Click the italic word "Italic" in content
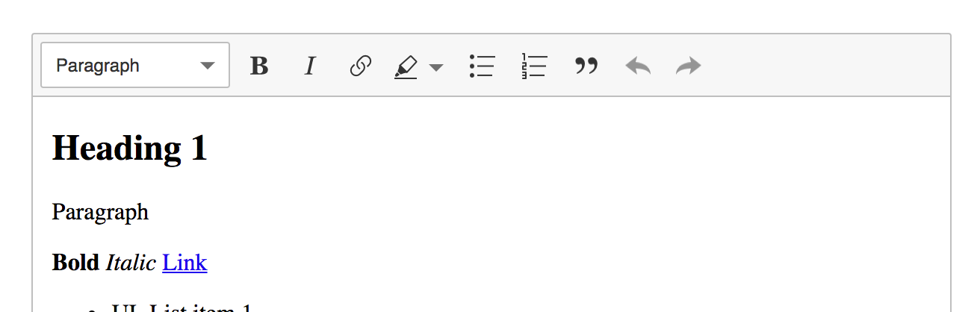 [131, 263]
